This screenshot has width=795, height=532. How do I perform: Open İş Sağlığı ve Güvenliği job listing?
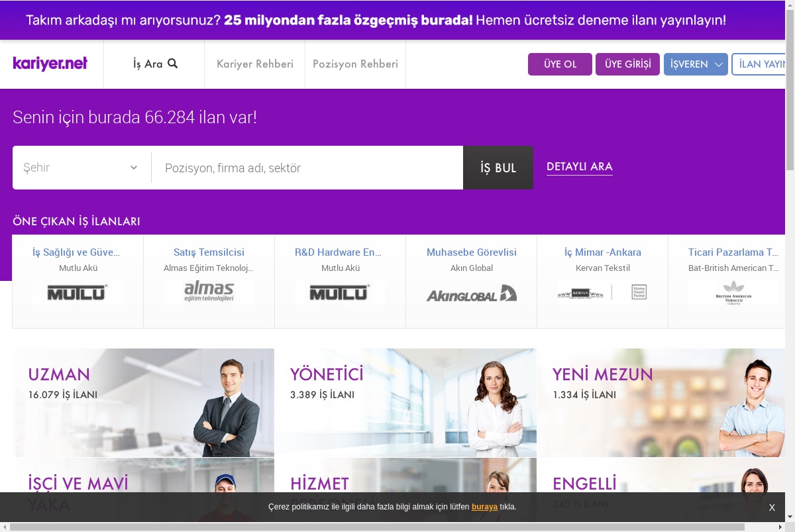(x=76, y=252)
